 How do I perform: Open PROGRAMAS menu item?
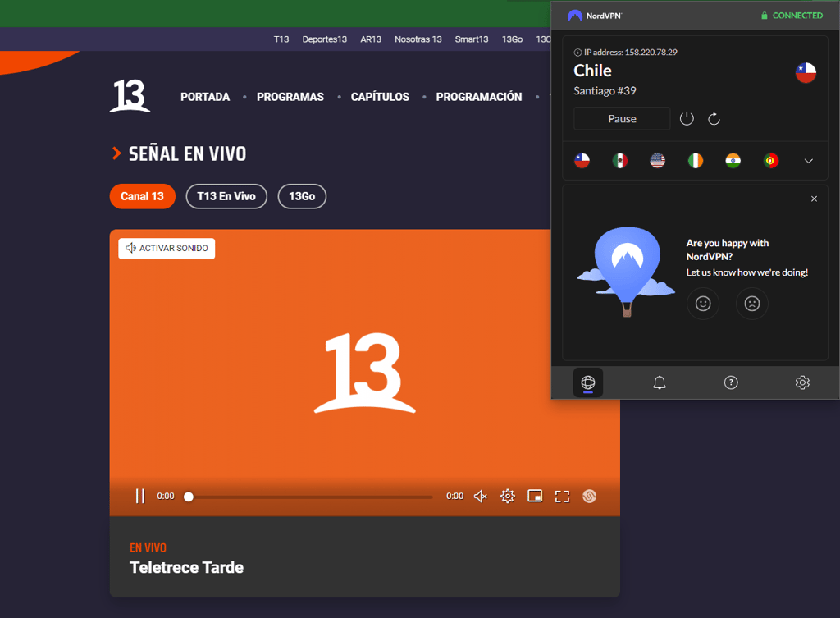(290, 97)
